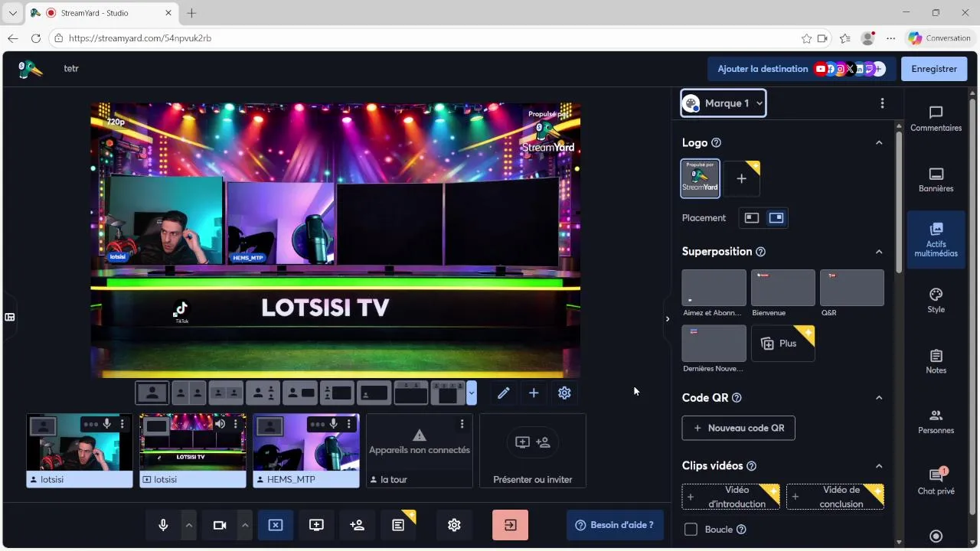Click the edit layout pencil icon
This screenshot has width=980, height=551.
[x=503, y=393]
